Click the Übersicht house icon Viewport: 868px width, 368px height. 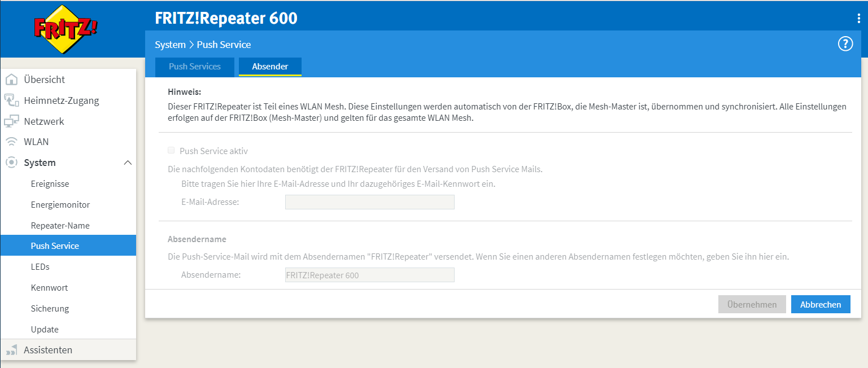[11, 80]
